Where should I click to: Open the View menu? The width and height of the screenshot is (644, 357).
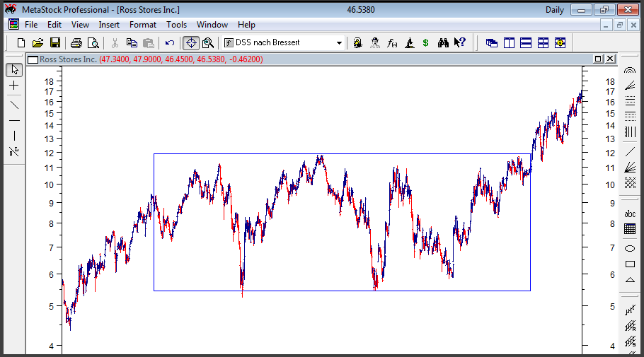pyautogui.click(x=80, y=25)
